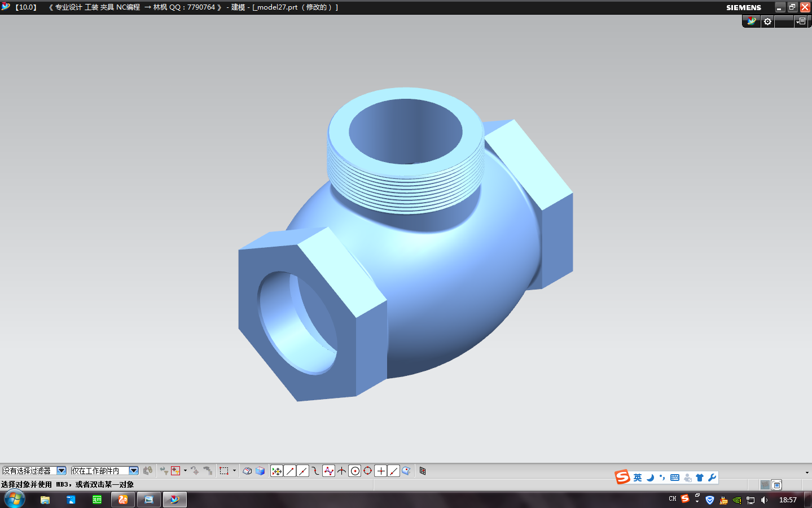The width and height of the screenshot is (812, 508).
Task: Click the general selection filters icon
Action: [148, 471]
